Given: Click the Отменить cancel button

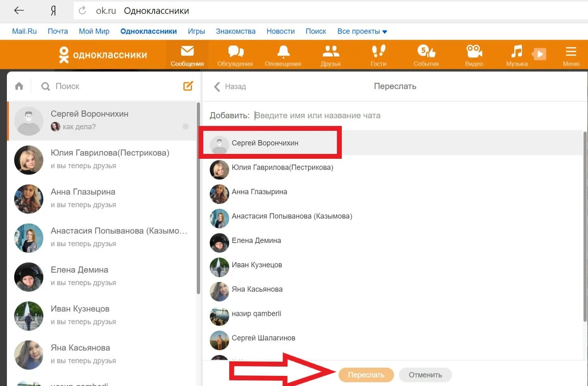Looking at the screenshot, I should (425, 375).
